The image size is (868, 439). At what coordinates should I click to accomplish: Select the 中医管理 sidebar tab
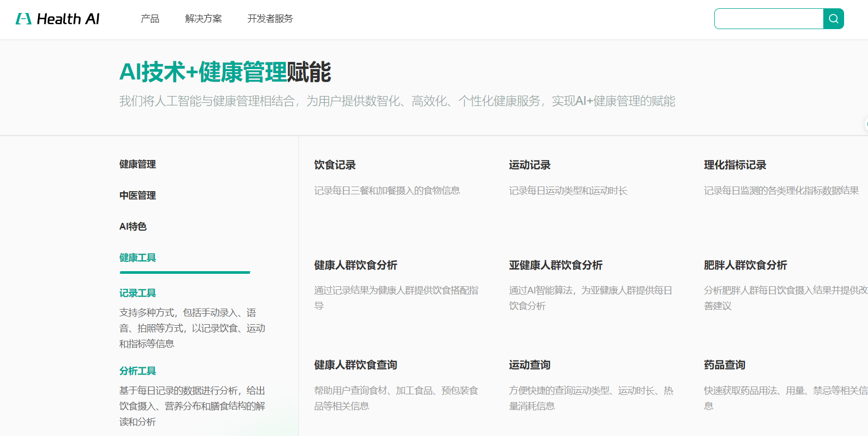point(138,195)
